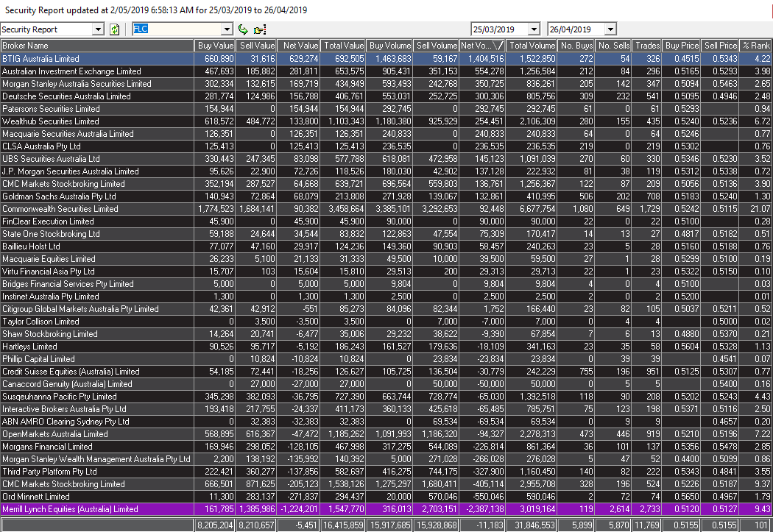This screenshot has width=773, height=532.
Task: Select Hartleys Limited row
Action: (386, 347)
